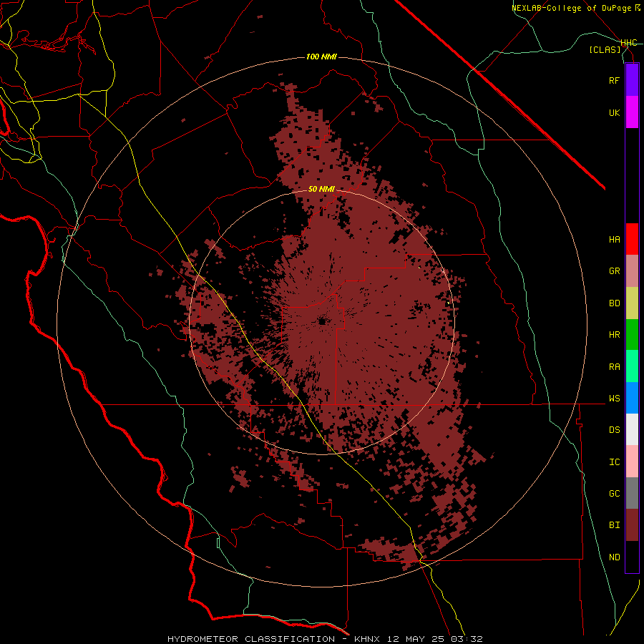Screen dimensions: 644x644
Task: Click the BI legend label
Action: tap(615, 525)
